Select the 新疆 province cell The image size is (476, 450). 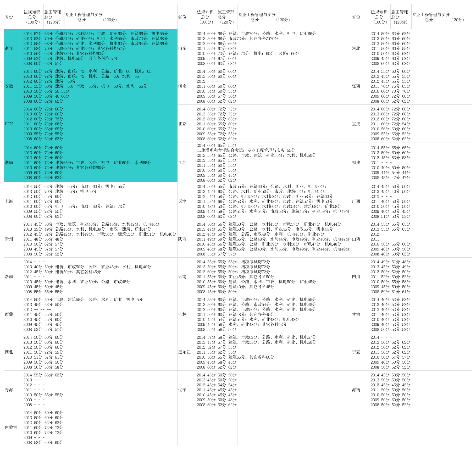[13, 277]
